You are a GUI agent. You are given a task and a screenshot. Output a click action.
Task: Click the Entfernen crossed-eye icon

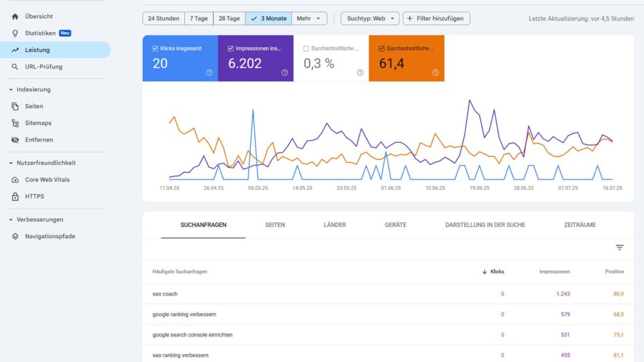(15, 140)
